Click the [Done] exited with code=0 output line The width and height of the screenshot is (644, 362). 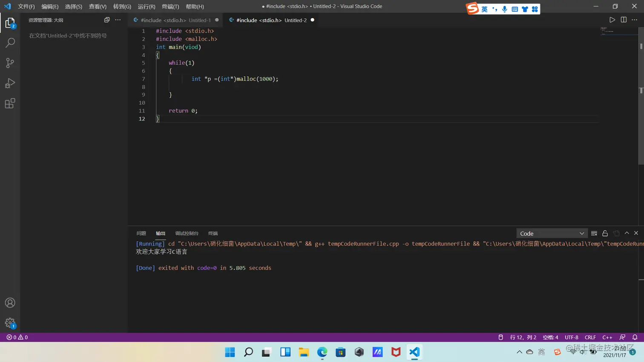pyautogui.click(x=204, y=268)
